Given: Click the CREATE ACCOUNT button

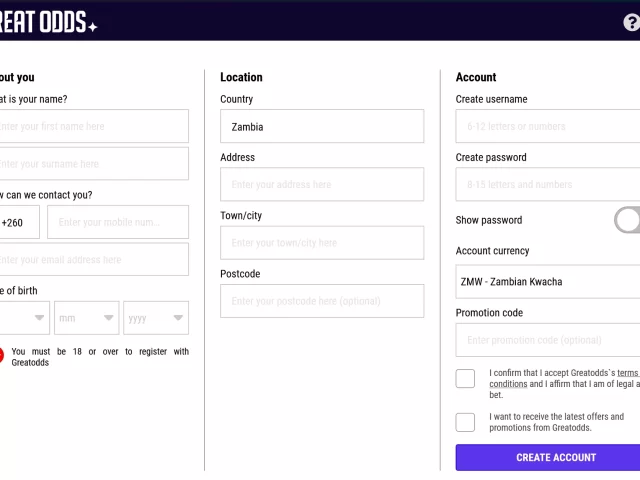Looking at the screenshot, I should pos(548,458).
